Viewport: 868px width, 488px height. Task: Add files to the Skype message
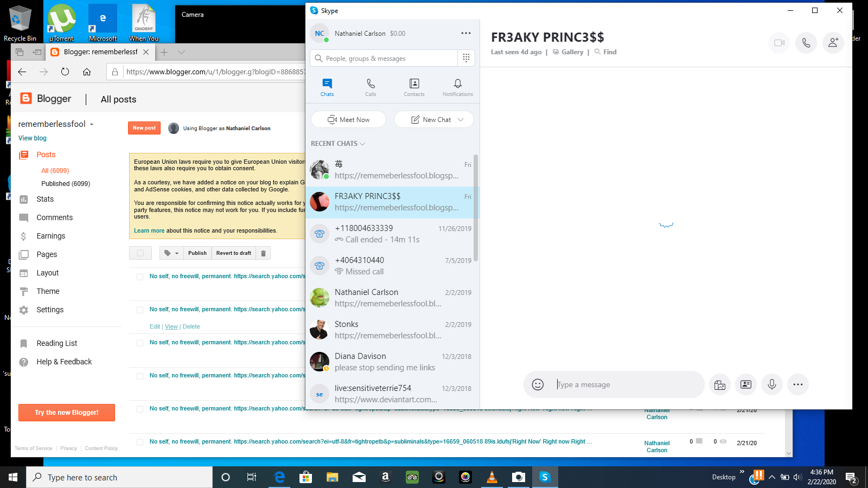(720, 384)
